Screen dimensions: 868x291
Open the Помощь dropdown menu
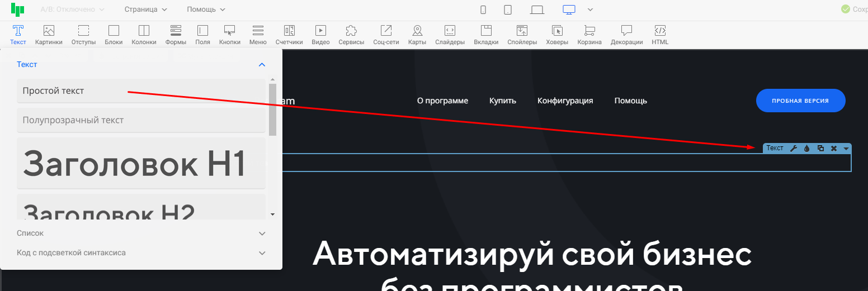[x=206, y=9]
